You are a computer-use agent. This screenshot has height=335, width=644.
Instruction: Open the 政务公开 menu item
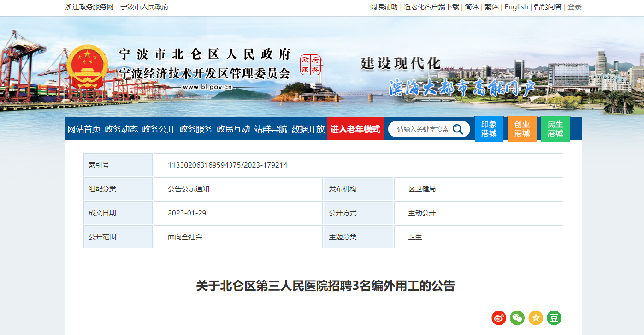pyautogui.click(x=159, y=129)
